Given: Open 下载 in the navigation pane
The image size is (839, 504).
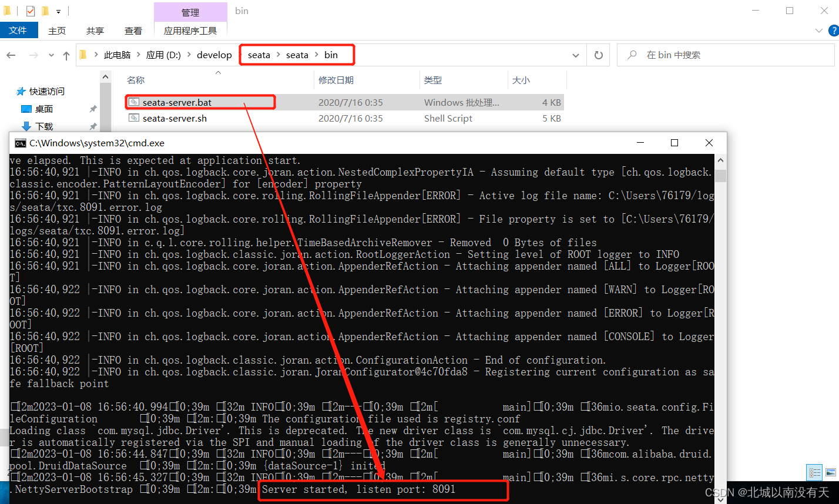Looking at the screenshot, I should 44,126.
